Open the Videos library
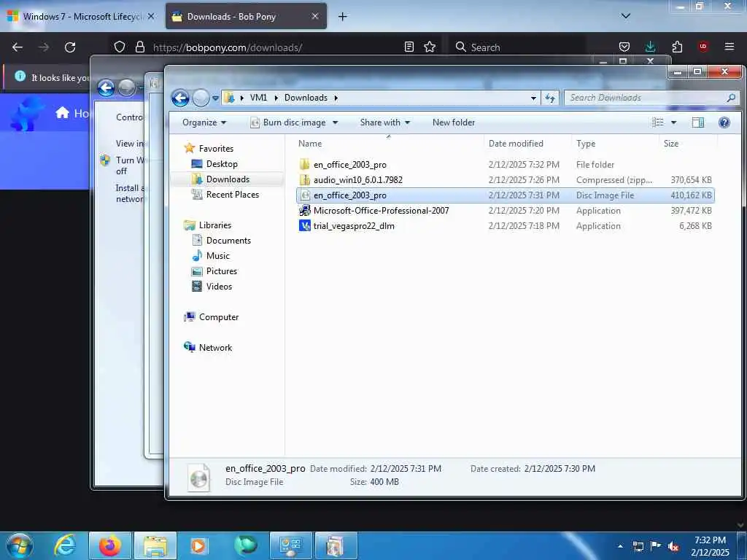The height and width of the screenshot is (560, 747). coord(219,286)
